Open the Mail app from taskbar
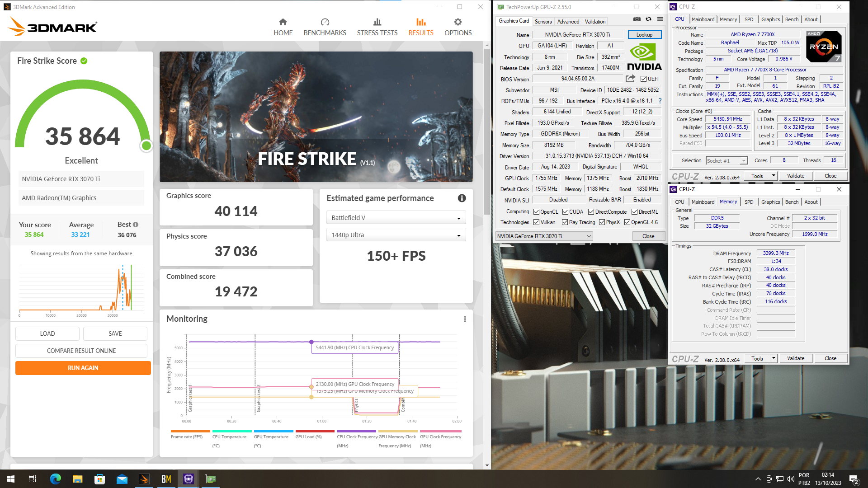The height and width of the screenshot is (488, 868). click(122, 479)
